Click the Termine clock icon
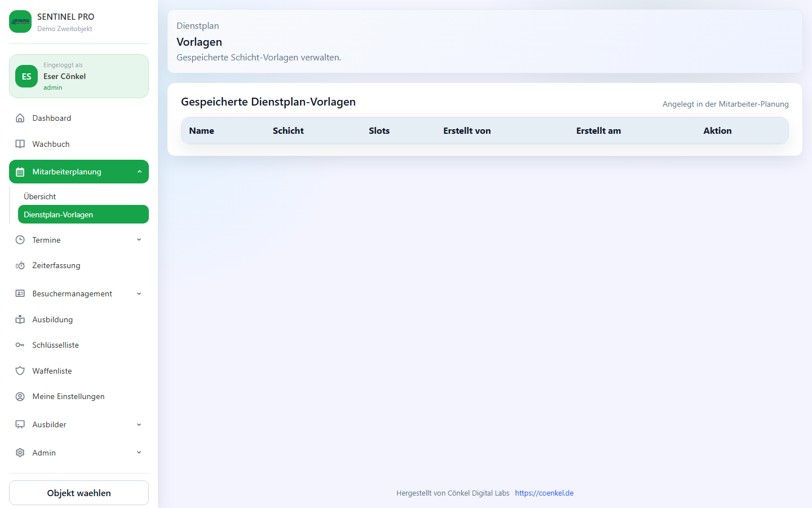Image resolution: width=812 pixels, height=508 pixels. (20, 239)
